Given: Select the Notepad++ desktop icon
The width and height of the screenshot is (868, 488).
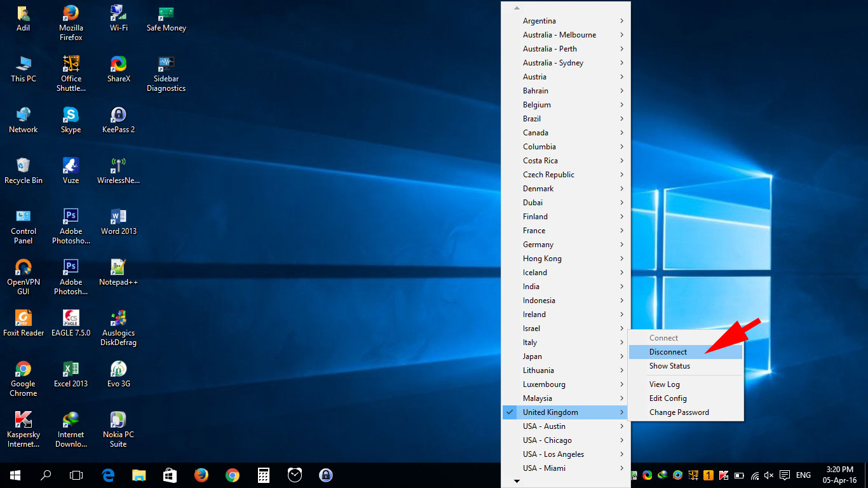Looking at the screenshot, I should (x=118, y=268).
